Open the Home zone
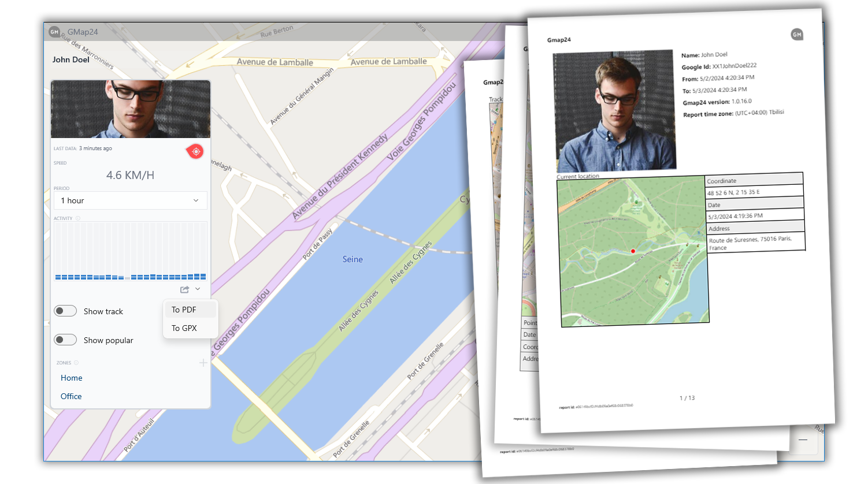 pos(72,378)
